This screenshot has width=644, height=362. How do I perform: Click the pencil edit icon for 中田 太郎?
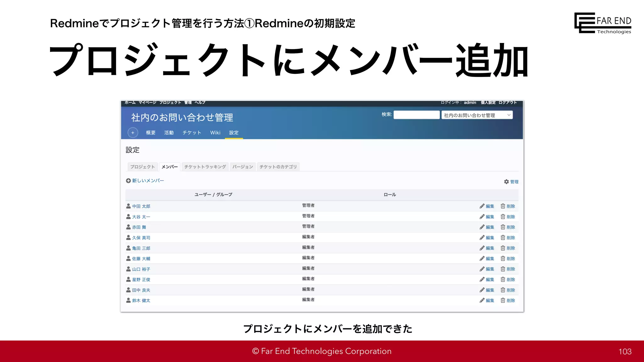tap(482, 206)
